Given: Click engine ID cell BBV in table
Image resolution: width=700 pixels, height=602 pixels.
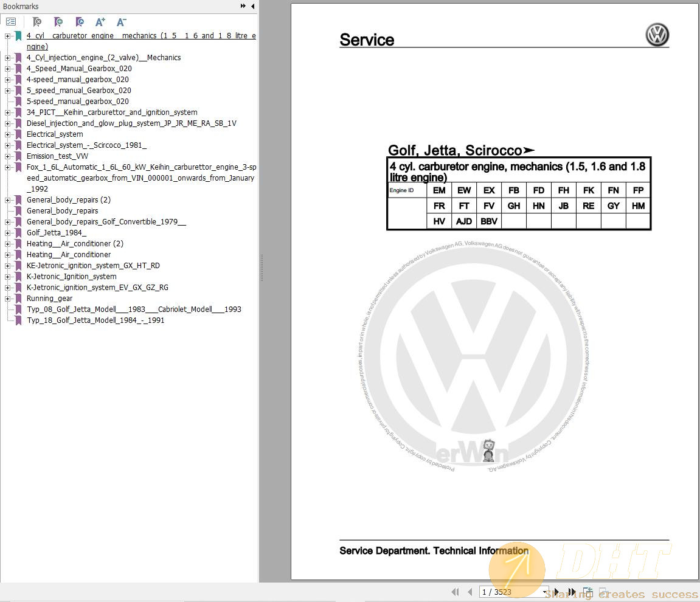Looking at the screenshot, I should 489,221.
